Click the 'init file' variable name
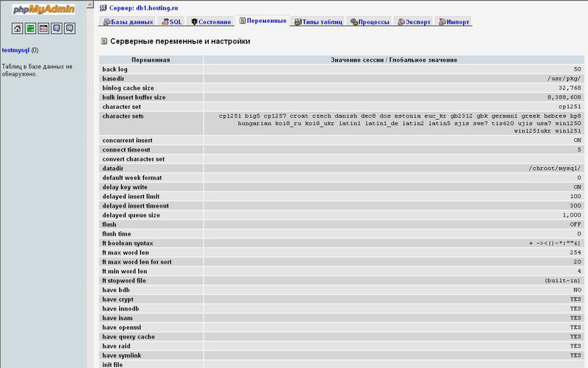This screenshot has height=368, width=588. tap(112, 364)
